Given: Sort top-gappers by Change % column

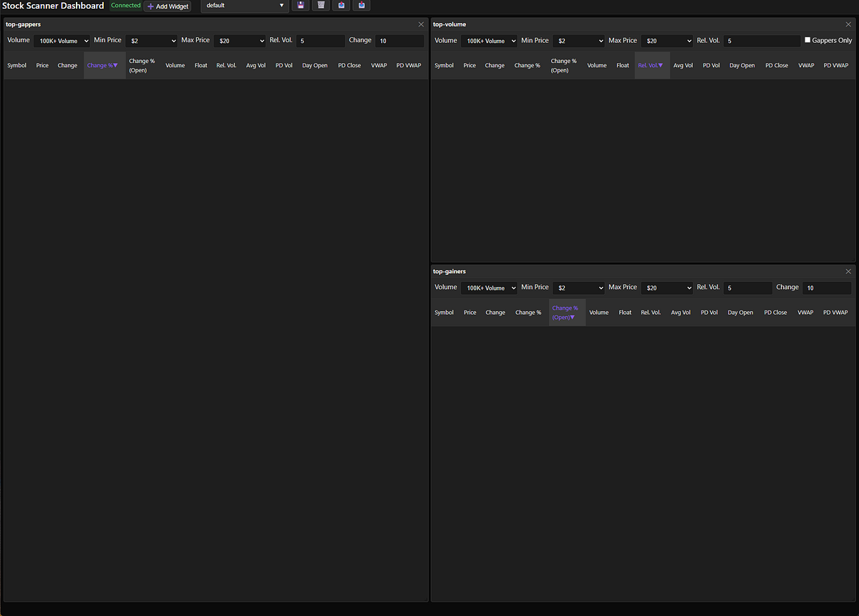Looking at the screenshot, I should [x=102, y=66].
